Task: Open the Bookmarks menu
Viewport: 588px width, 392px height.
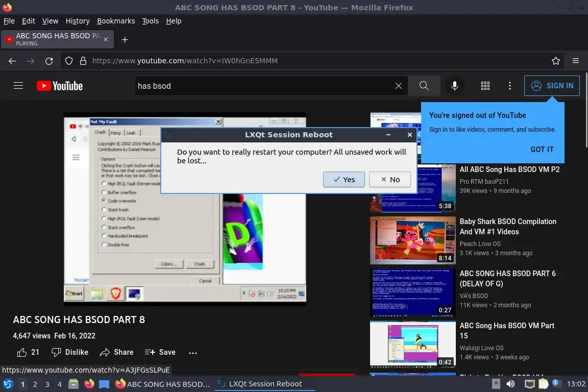Action: click(116, 21)
